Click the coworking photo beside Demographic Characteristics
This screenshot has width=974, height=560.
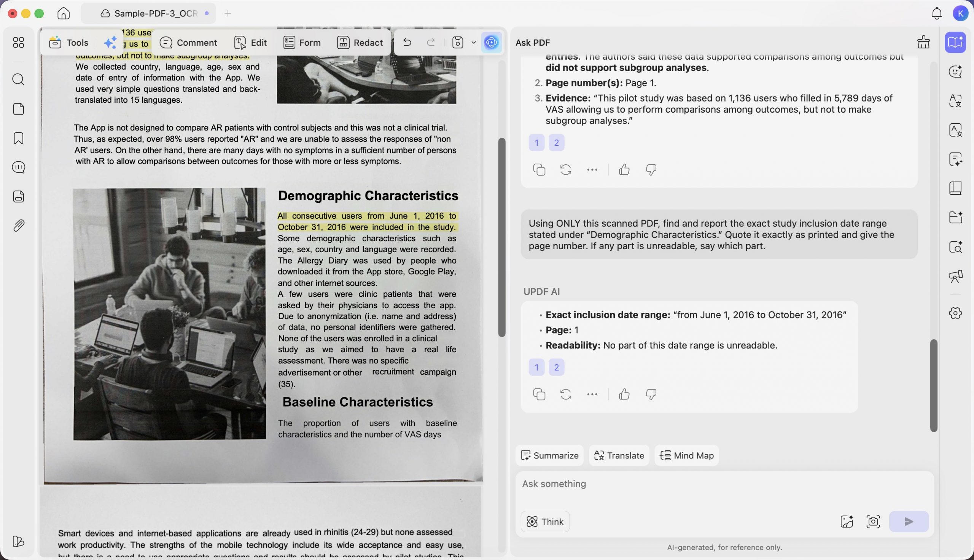coord(169,314)
